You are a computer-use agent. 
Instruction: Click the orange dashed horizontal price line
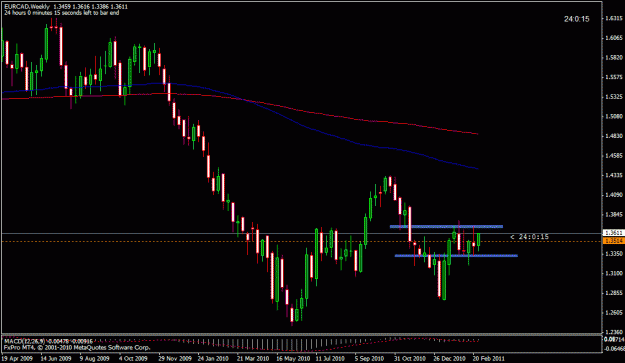click(x=302, y=241)
